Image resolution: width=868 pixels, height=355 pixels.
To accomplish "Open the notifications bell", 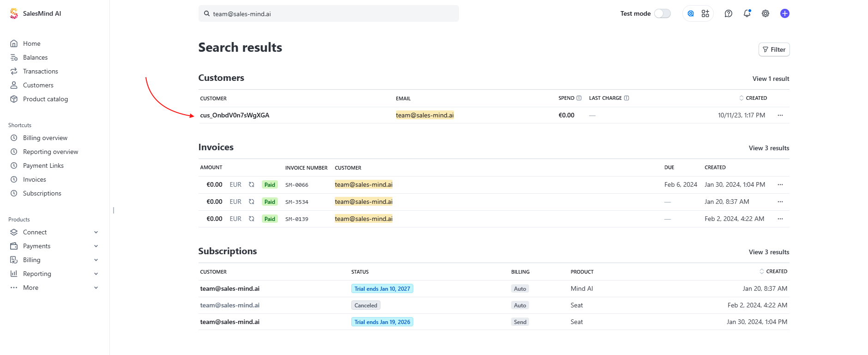I will pyautogui.click(x=747, y=13).
